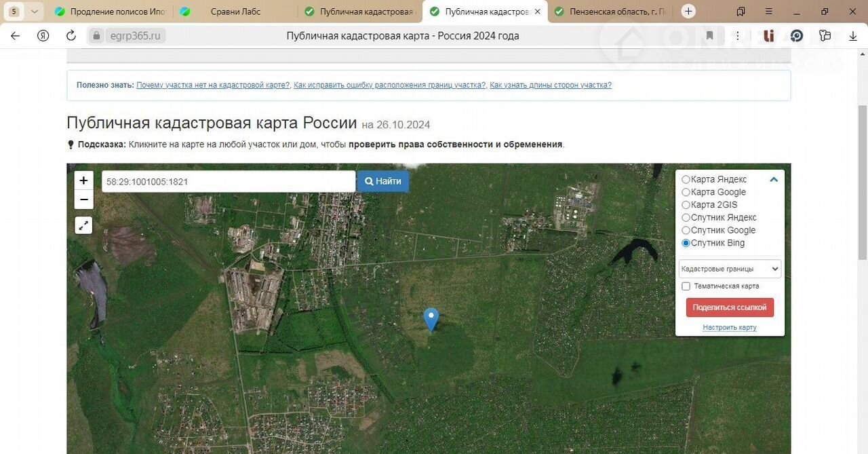Select Спутник Google radio option
The width and height of the screenshot is (868, 454).
click(x=686, y=231)
